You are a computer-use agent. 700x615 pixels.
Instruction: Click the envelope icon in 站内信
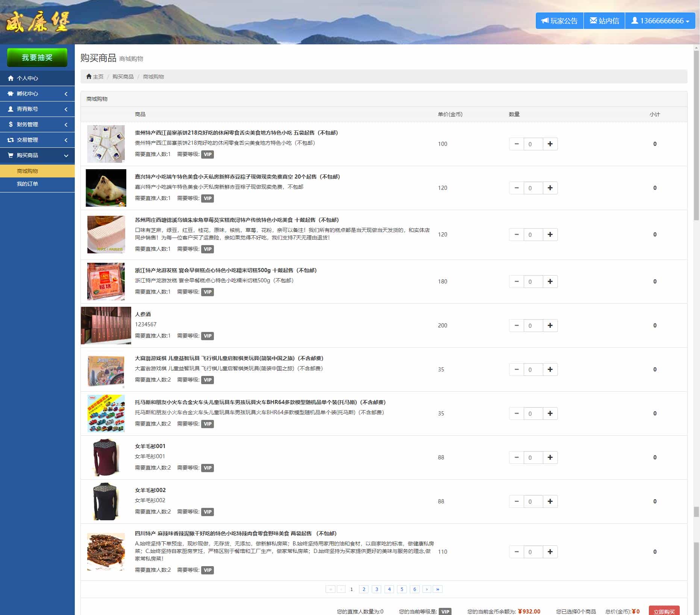[593, 21]
